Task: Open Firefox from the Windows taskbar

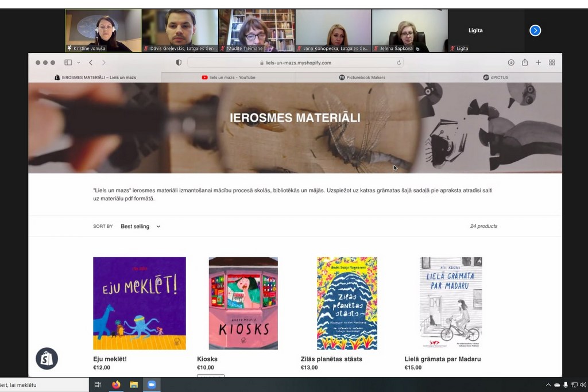Action: coord(116,385)
